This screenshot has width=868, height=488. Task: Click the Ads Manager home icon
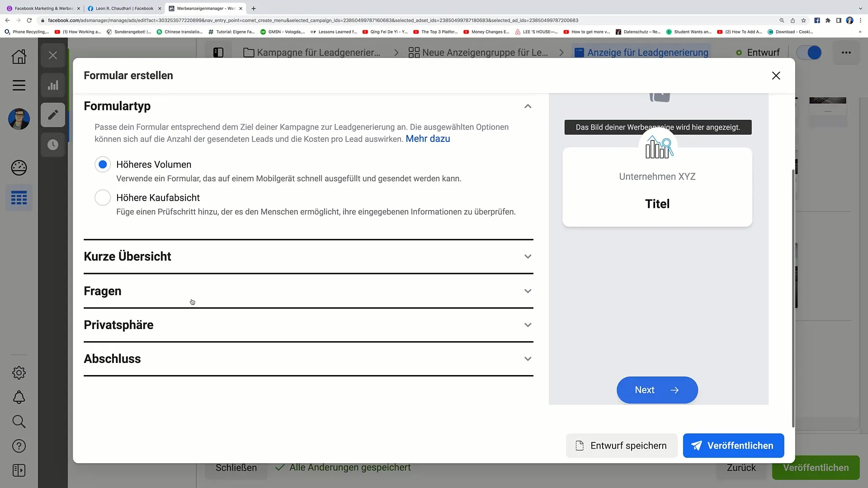(x=19, y=56)
